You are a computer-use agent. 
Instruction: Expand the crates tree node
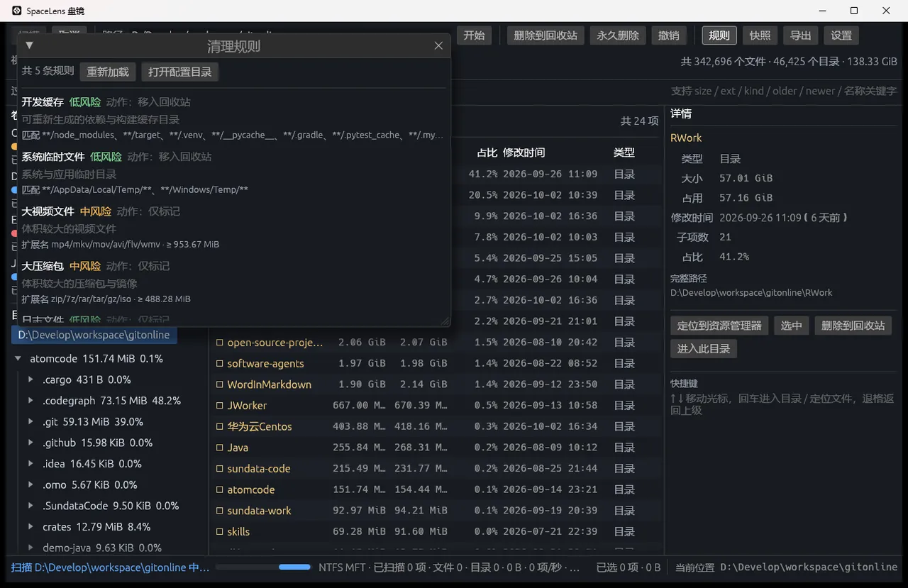pyautogui.click(x=31, y=527)
